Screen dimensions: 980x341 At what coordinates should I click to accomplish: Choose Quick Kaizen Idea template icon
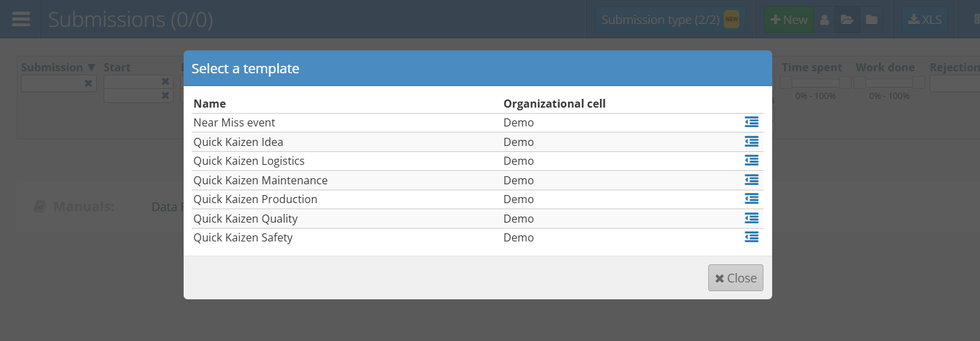coord(751,142)
